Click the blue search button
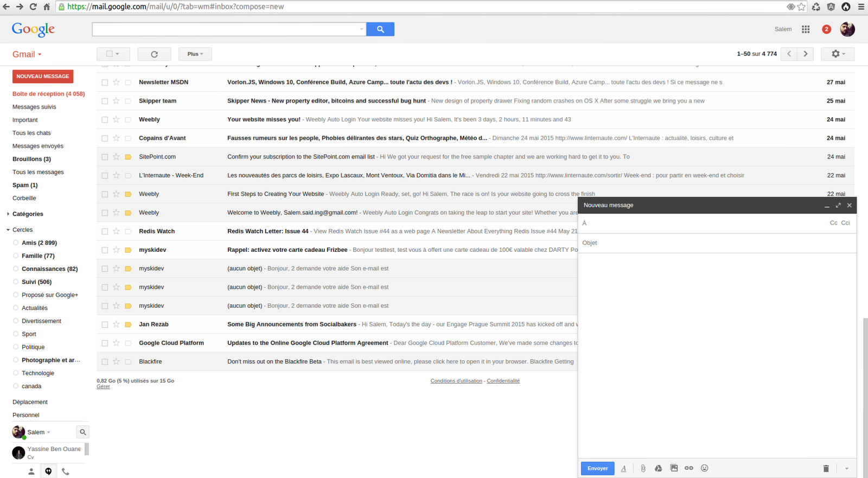 pos(380,29)
